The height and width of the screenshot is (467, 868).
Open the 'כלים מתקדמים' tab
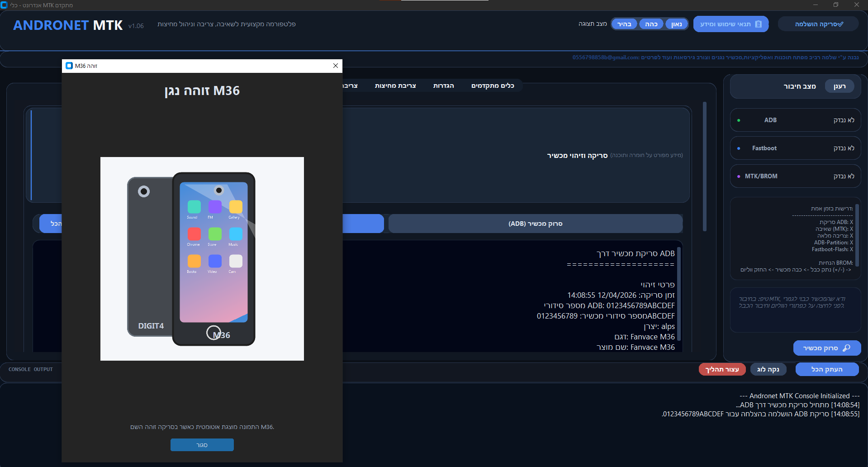click(x=493, y=86)
